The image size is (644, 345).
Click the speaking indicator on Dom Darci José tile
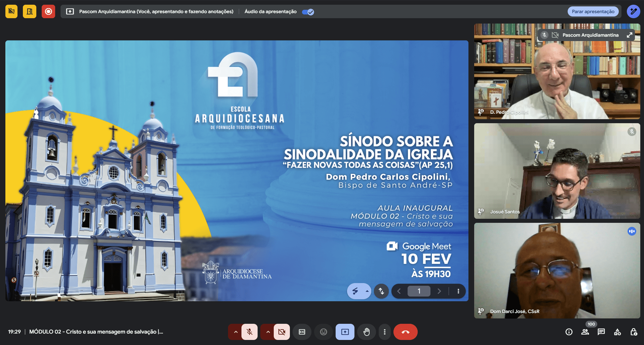(632, 231)
